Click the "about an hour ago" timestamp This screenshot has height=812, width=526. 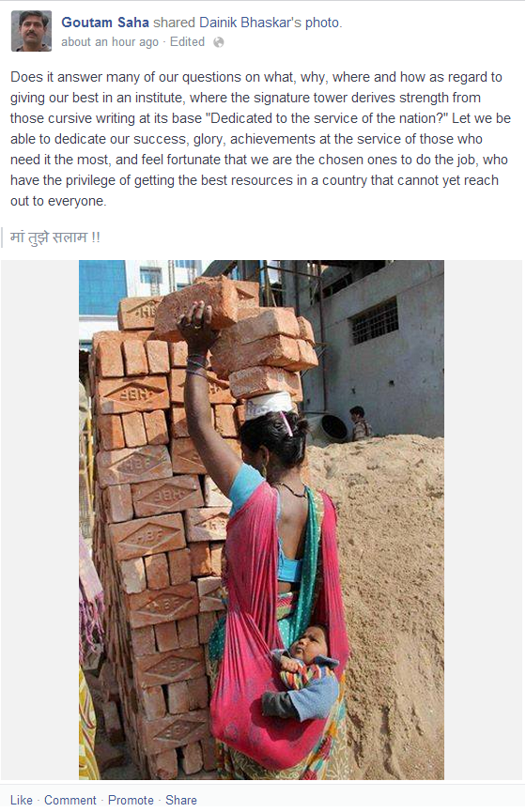click(x=110, y=42)
